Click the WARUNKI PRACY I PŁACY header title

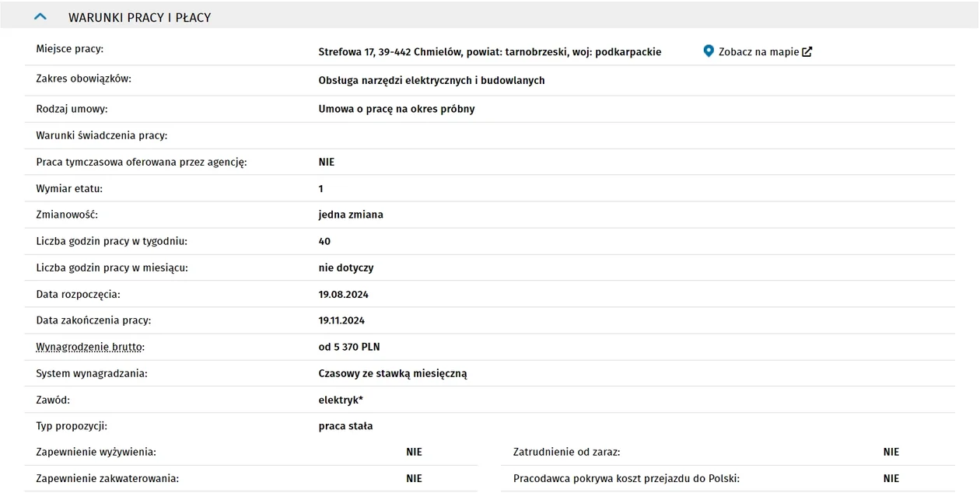(x=139, y=17)
